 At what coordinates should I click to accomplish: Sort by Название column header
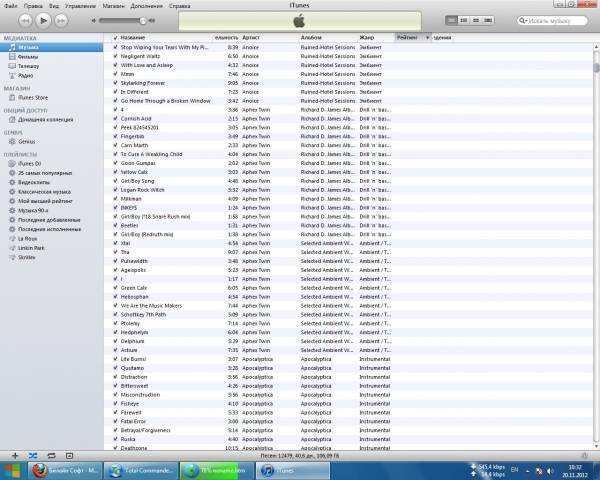(x=132, y=38)
